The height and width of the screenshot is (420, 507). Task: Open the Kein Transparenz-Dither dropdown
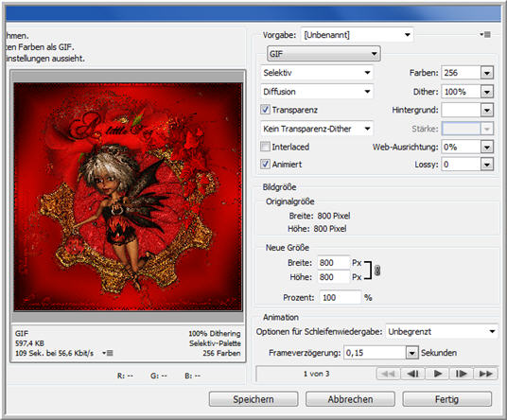coord(317,129)
